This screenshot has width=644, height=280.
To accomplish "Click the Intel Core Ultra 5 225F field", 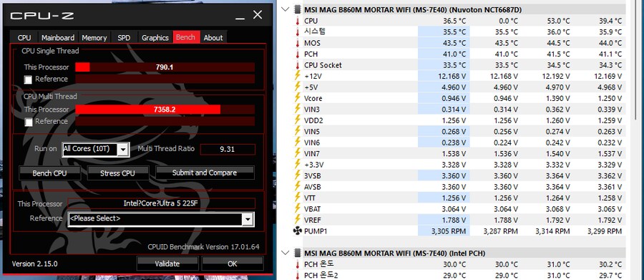I will coord(161,203).
